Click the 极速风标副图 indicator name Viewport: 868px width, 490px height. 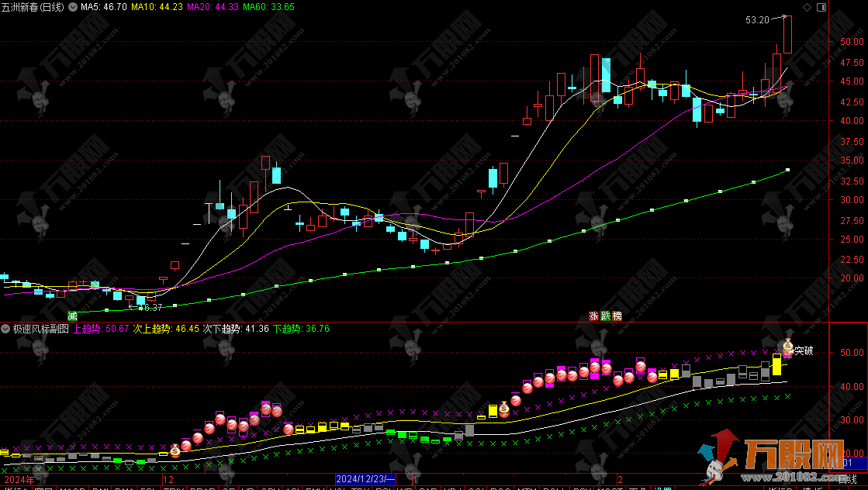(41, 329)
